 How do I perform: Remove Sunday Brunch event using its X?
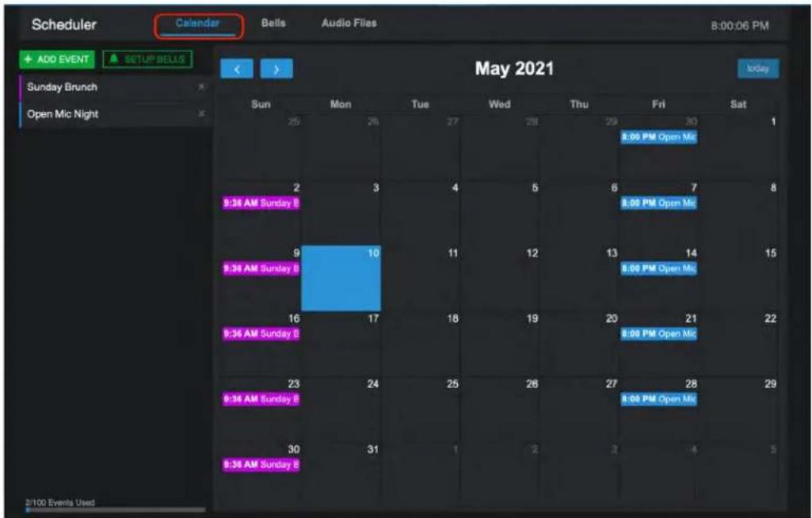click(x=201, y=87)
